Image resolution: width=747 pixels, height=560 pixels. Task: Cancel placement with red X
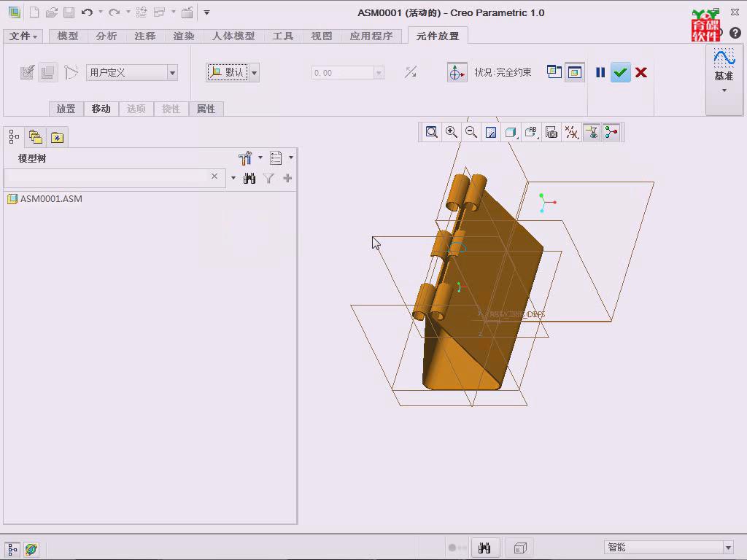click(641, 72)
